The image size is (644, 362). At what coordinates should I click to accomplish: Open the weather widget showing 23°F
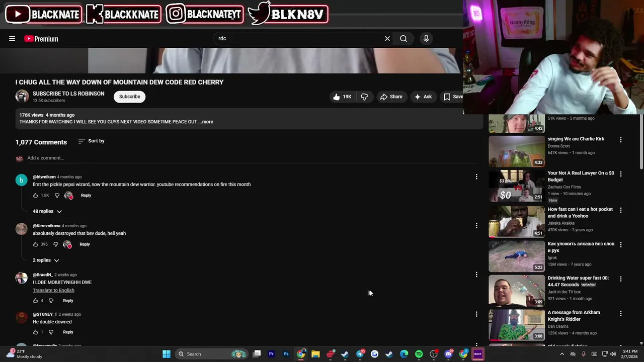click(24, 354)
